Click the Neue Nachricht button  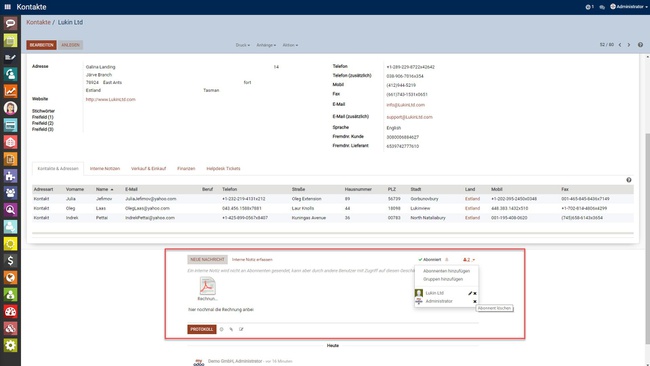pos(207,259)
